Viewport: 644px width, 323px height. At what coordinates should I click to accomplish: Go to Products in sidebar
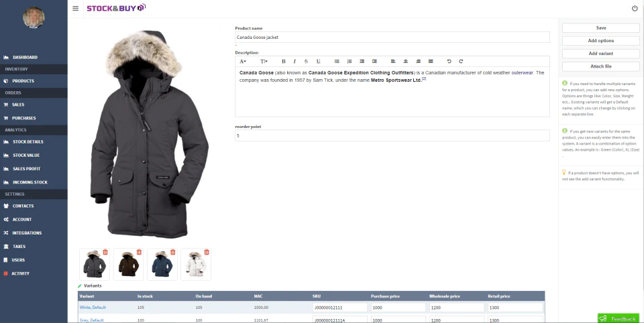coord(23,81)
